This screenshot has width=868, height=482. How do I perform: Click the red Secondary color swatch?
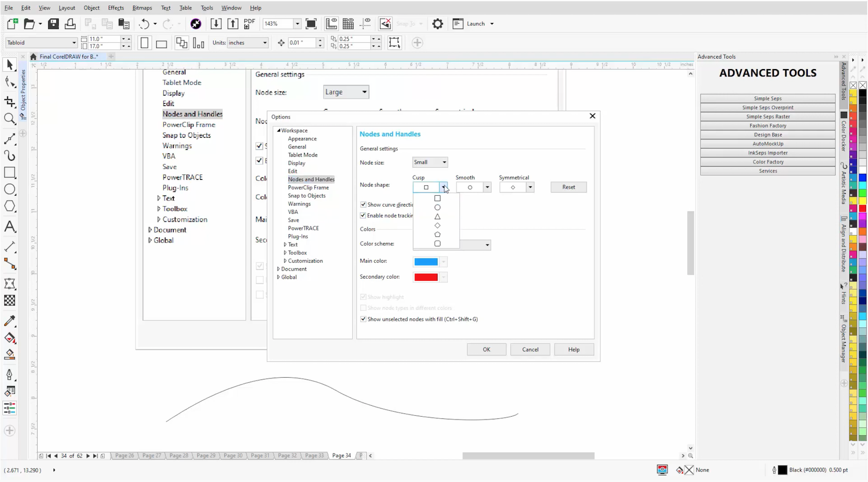pyautogui.click(x=426, y=277)
